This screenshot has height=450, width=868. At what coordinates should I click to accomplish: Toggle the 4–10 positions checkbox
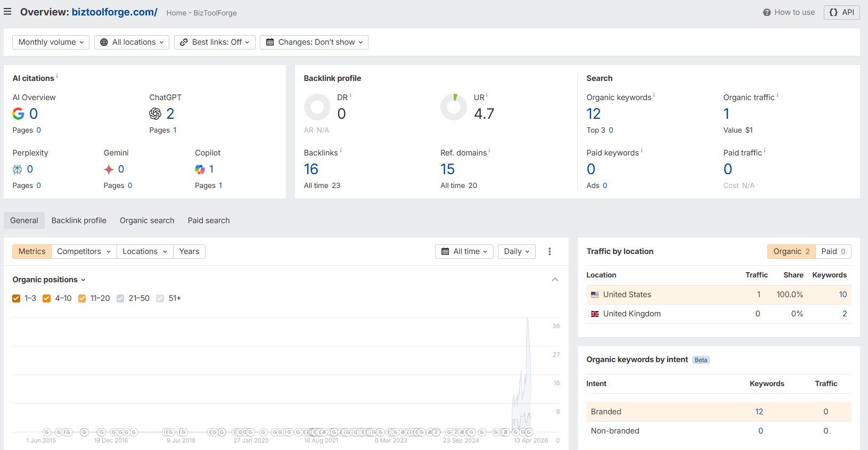tap(47, 298)
